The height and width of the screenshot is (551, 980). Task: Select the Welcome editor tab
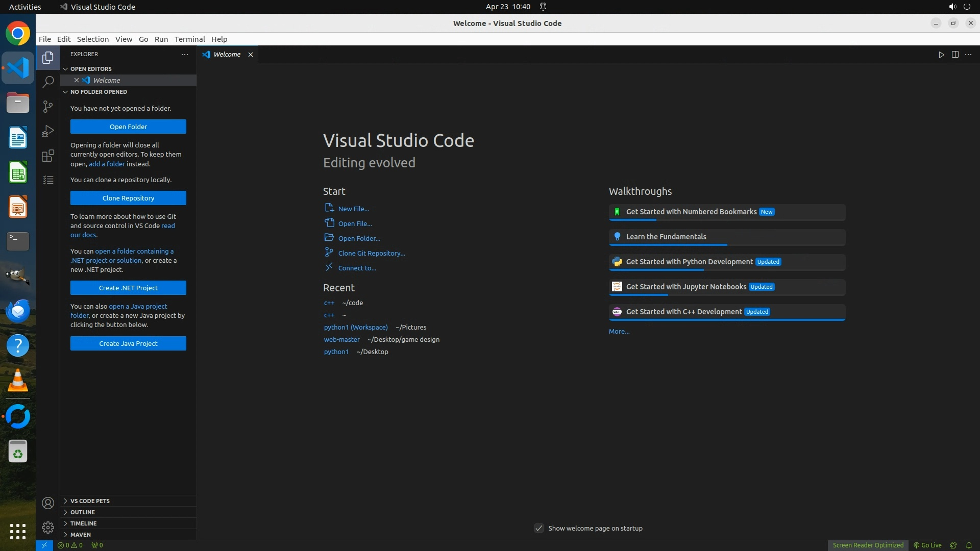227,55
